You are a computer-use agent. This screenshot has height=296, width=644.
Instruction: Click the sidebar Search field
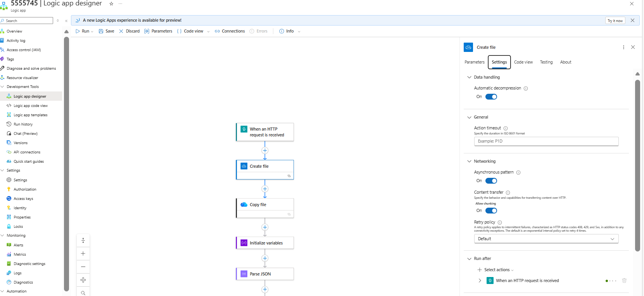[26, 21]
